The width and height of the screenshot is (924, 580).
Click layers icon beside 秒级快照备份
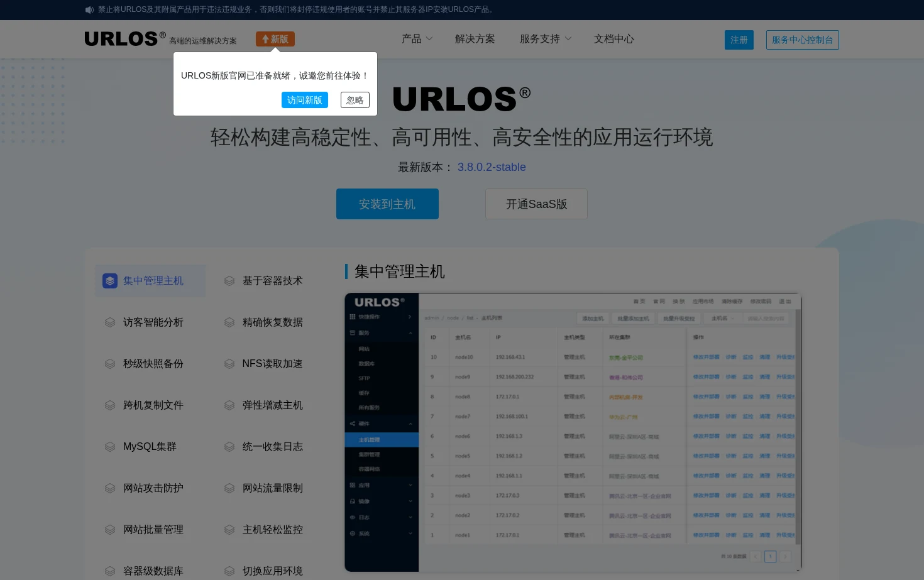(110, 364)
